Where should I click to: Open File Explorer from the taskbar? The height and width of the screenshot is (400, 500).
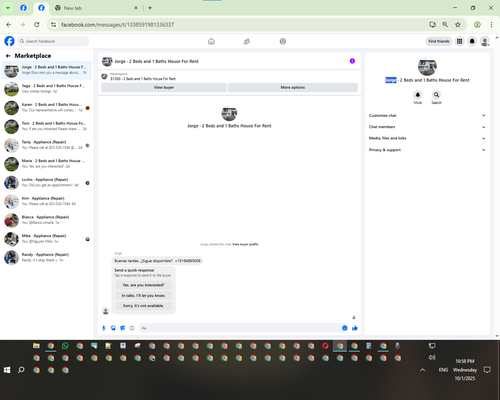(36, 346)
